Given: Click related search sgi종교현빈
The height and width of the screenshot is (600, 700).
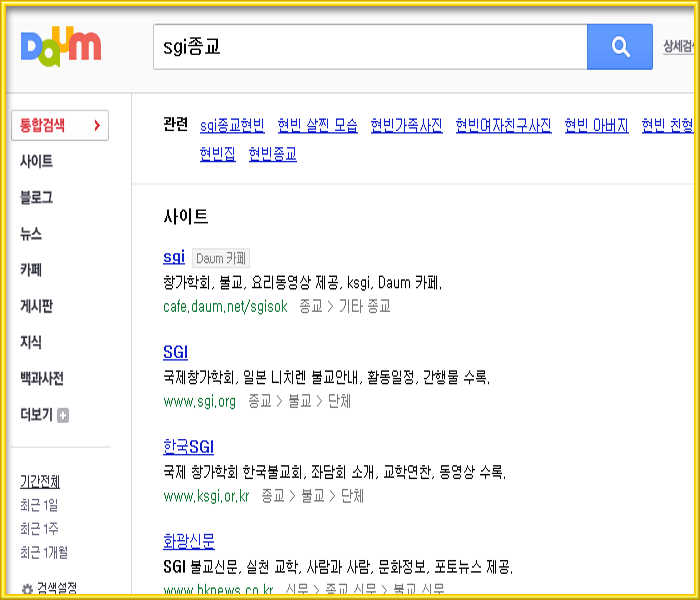Looking at the screenshot, I should 232,125.
